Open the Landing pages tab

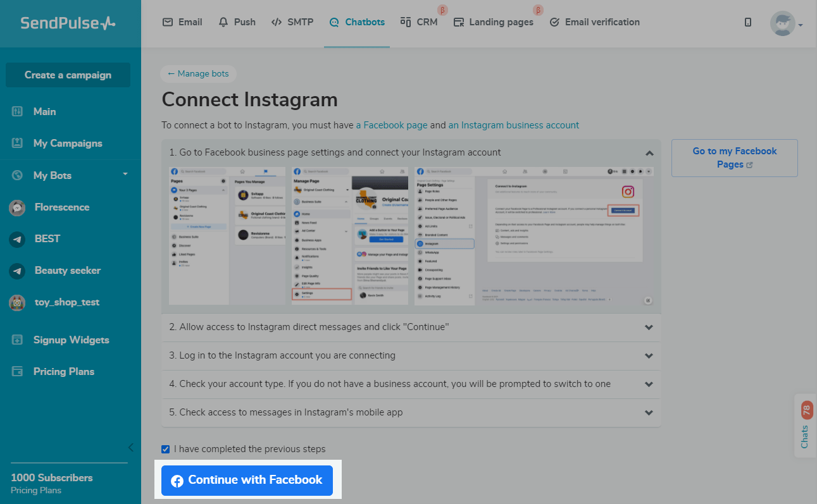click(x=494, y=22)
